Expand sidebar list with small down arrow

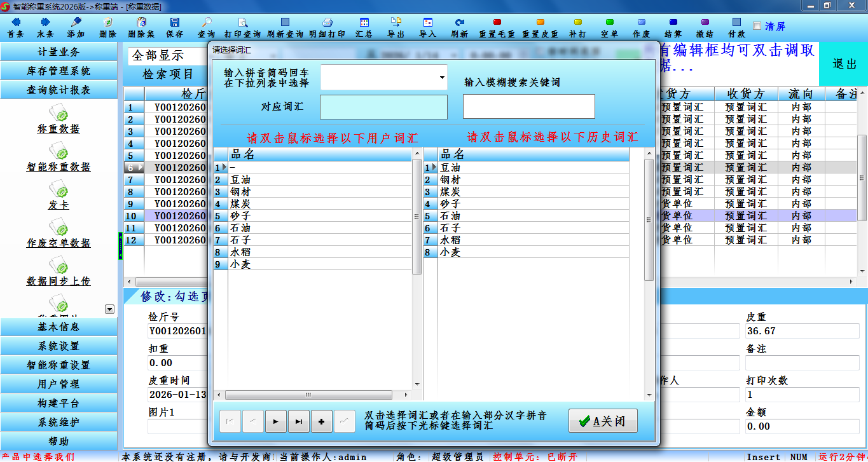point(109,309)
